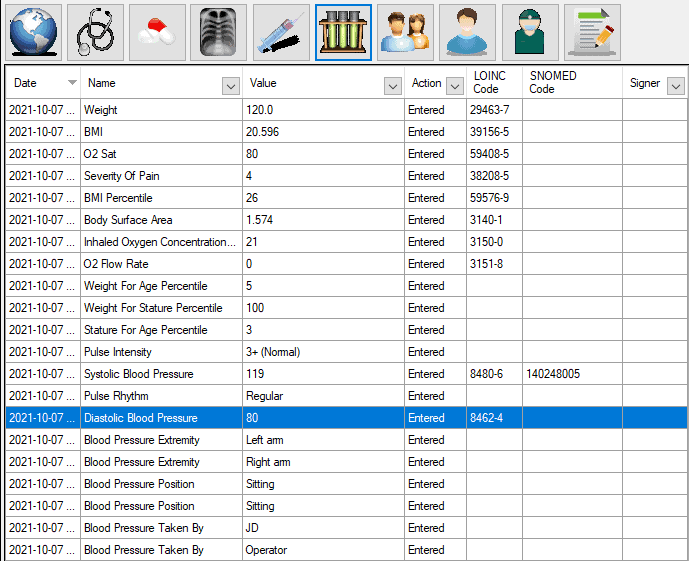The width and height of the screenshot is (689, 561).
Task: Open the Signer column filter dropdown
Action: (676, 86)
